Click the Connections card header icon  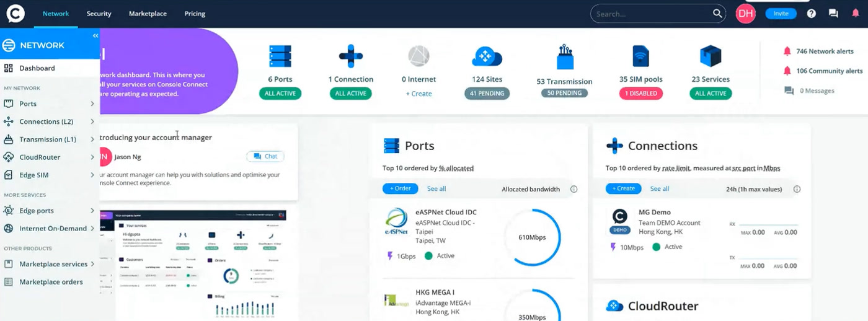coord(614,146)
